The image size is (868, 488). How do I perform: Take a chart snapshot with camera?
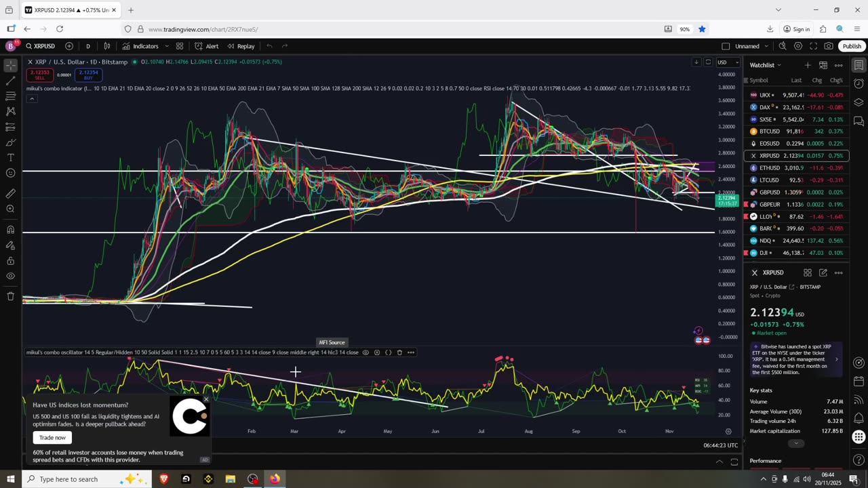coord(829,46)
